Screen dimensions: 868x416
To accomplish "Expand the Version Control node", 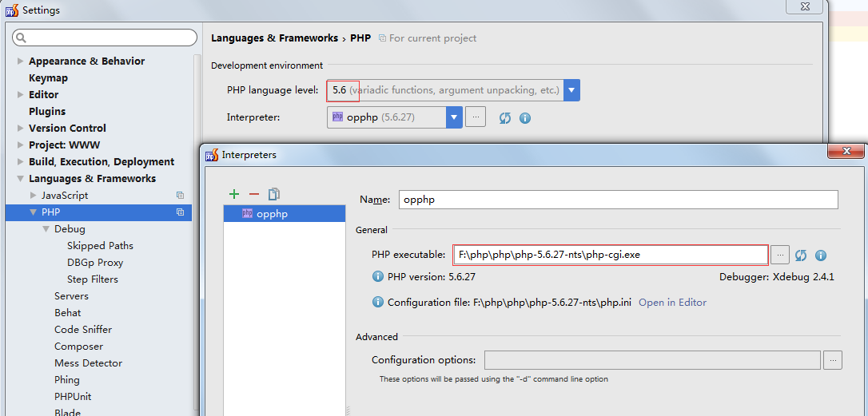I will (x=21, y=129).
